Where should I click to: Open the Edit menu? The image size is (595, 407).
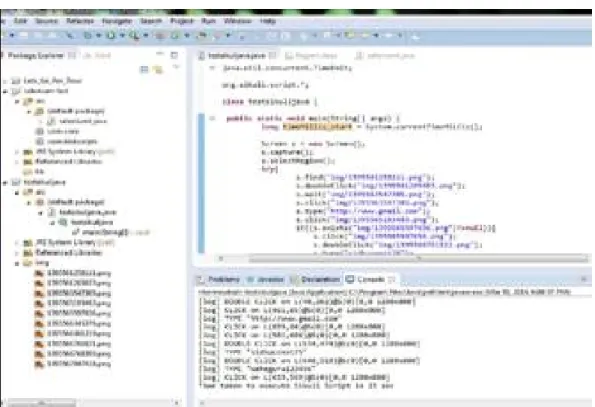click(20, 21)
